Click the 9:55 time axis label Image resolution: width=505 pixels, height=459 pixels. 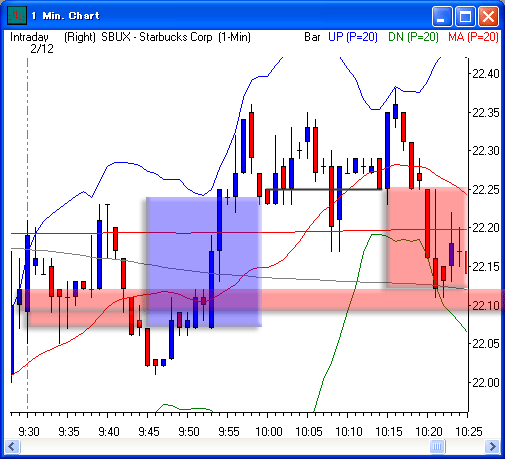pyautogui.click(x=229, y=432)
